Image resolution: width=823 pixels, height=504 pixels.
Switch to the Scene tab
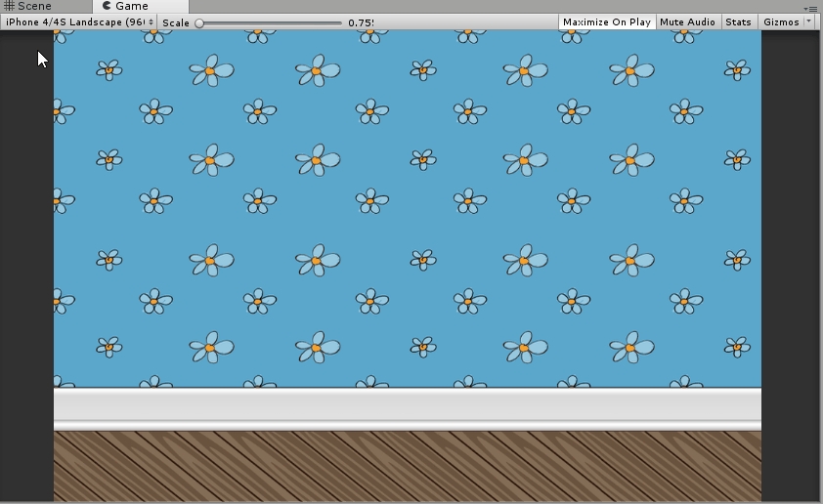point(34,6)
